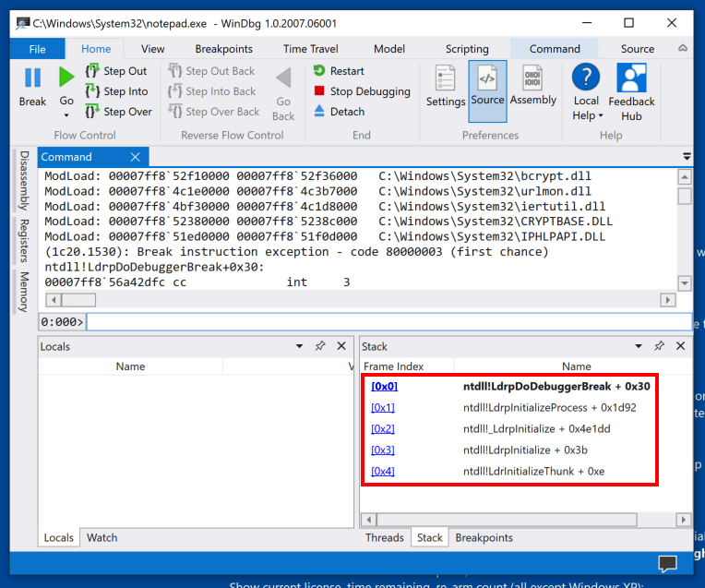Open stack frame [0x4] link
Image resolution: width=705 pixels, height=588 pixels.
pyautogui.click(x=383, y=471)
